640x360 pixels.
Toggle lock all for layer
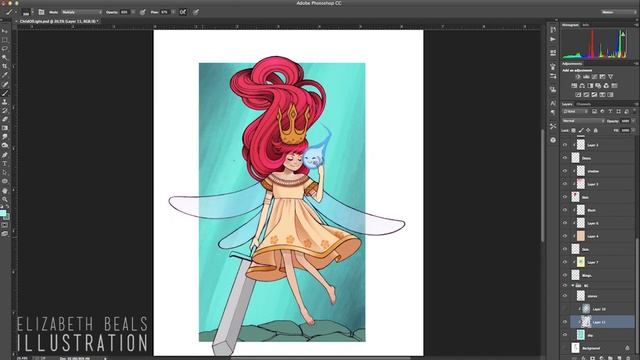click(596, 130)
